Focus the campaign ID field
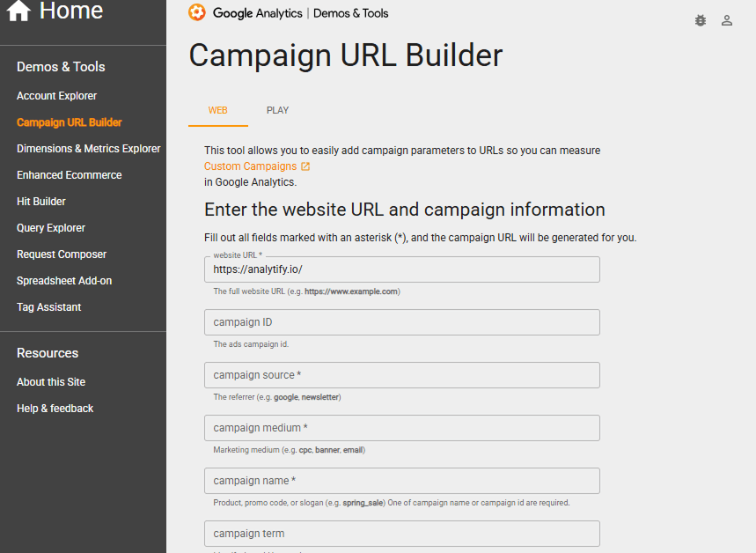 [x=402, y=322]
